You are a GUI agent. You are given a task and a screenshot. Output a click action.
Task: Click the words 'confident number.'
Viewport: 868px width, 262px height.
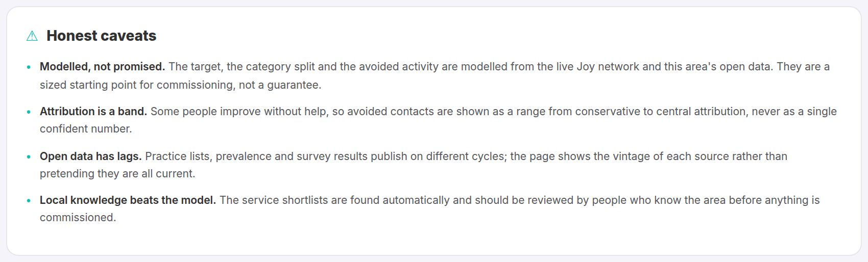pyautogui.click(x=86, y=129)
